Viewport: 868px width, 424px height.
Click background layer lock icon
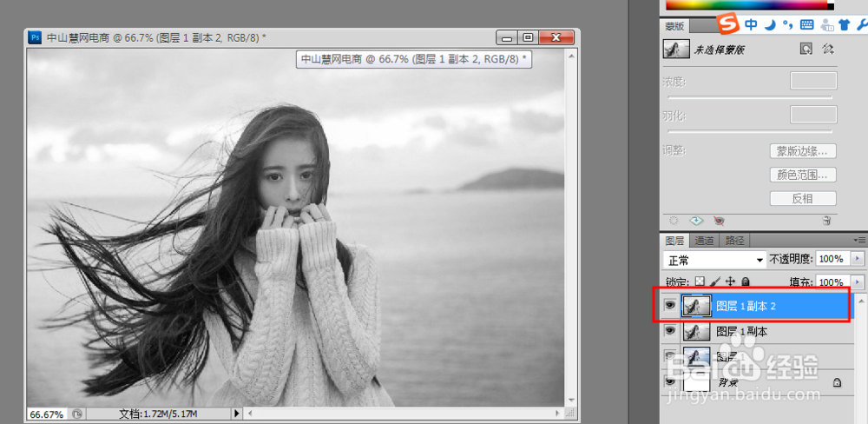[838, 382]
